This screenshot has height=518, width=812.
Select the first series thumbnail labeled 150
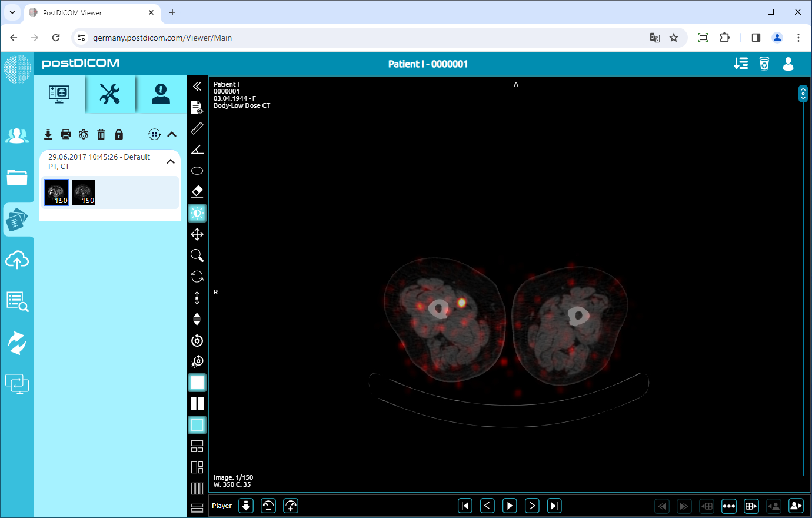click(56, 192)
